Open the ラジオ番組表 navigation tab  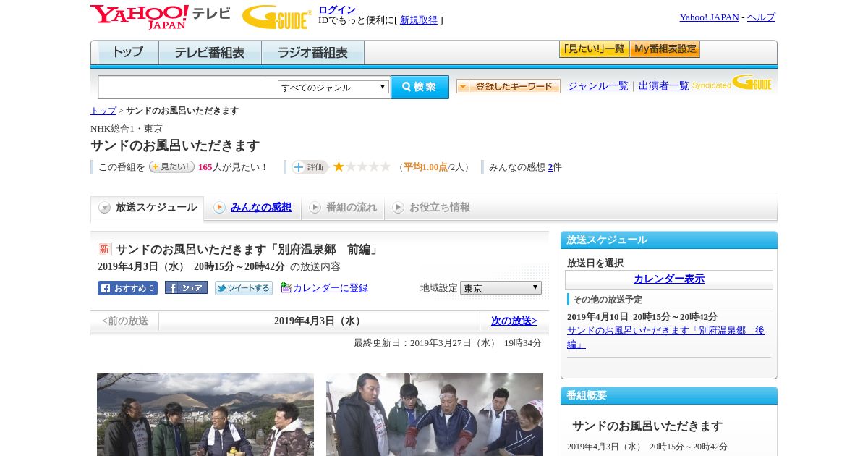(312, 52)
